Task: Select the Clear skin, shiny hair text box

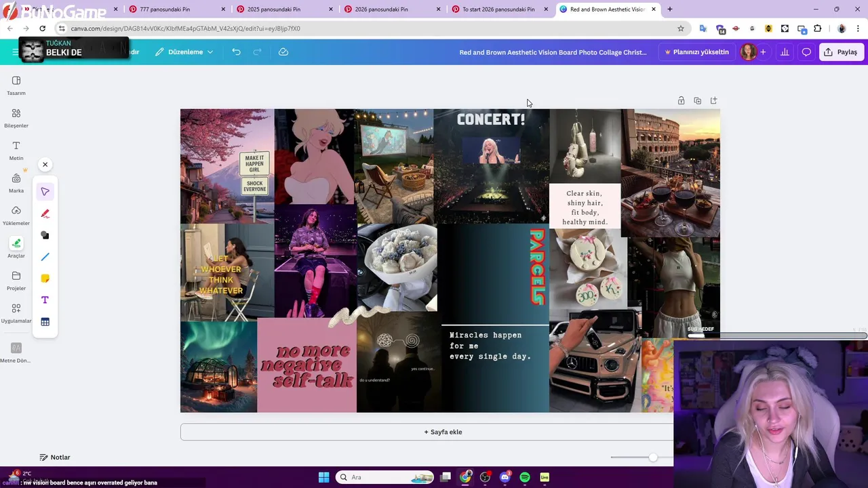Action: click(585, 207)
